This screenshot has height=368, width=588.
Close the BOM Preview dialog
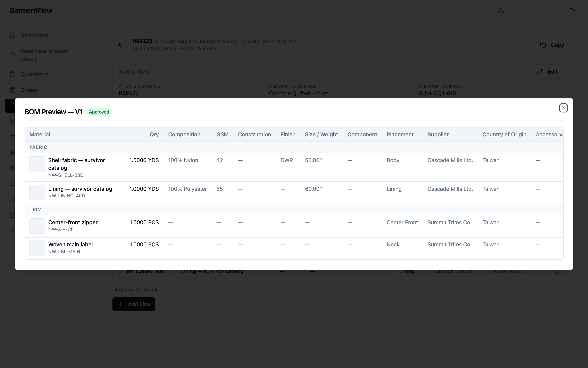coord(563,108)
